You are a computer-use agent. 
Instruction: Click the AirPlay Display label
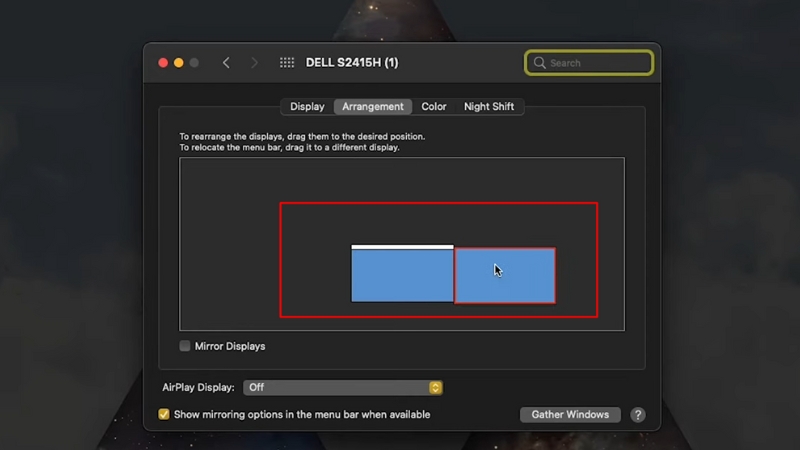tap(198, 388)
